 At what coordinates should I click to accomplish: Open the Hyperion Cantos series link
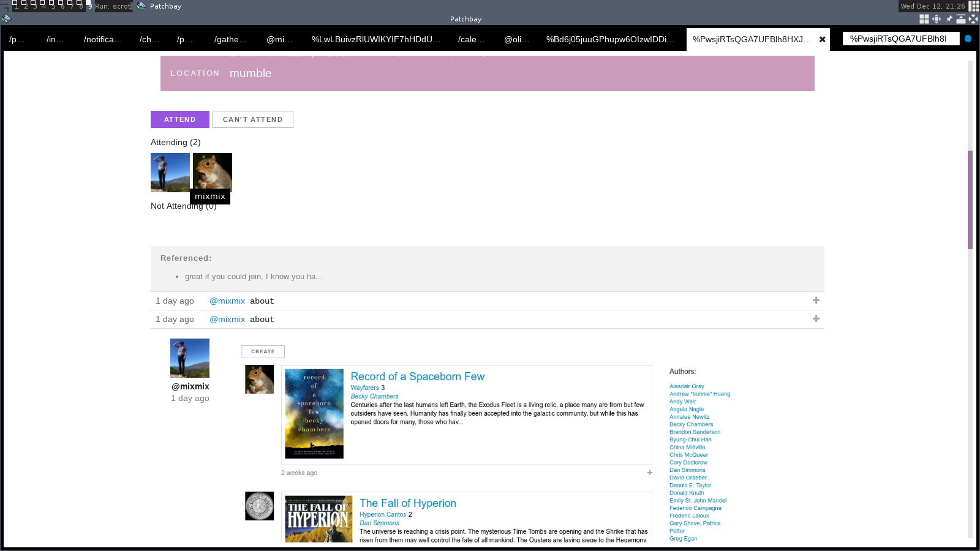click(x=383, y=514)
